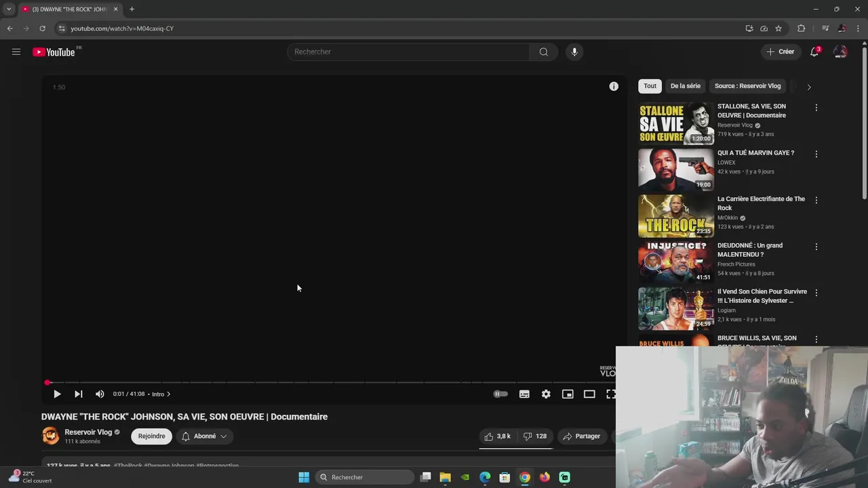This screenshot has height=488, width=868.
Task: Open the Abonné subscription dropdown
Action: [204, 436]
